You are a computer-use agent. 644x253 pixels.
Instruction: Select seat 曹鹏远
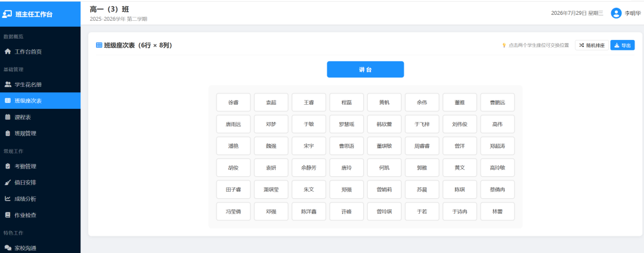click(497, 102)
